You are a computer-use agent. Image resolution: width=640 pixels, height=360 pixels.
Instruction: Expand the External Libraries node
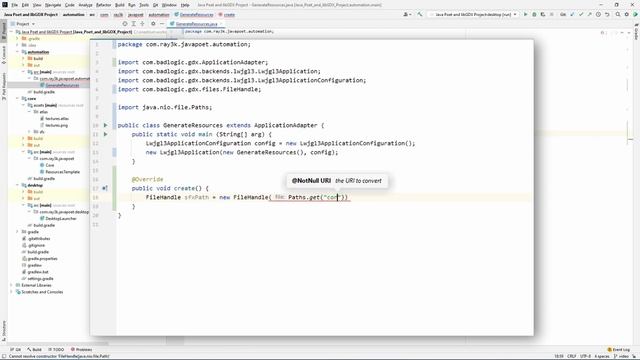click(x=11, y=285)
